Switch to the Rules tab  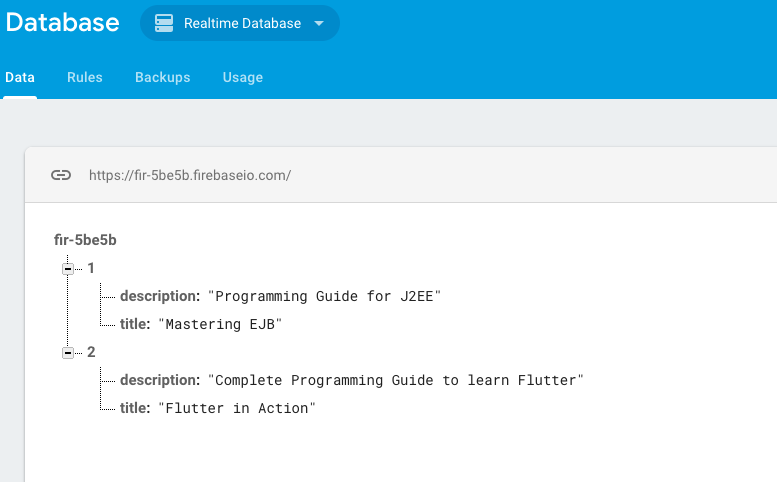coord(85,77)
